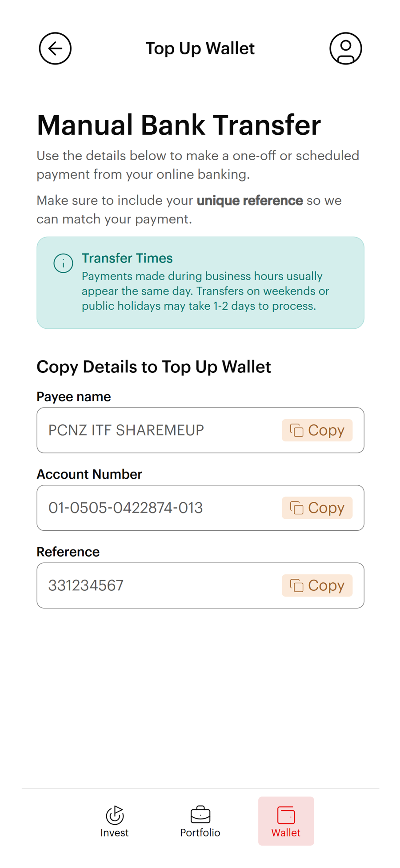Switch to the Invest tab
The image size is (400, 868).
click(x=114, y=821)
